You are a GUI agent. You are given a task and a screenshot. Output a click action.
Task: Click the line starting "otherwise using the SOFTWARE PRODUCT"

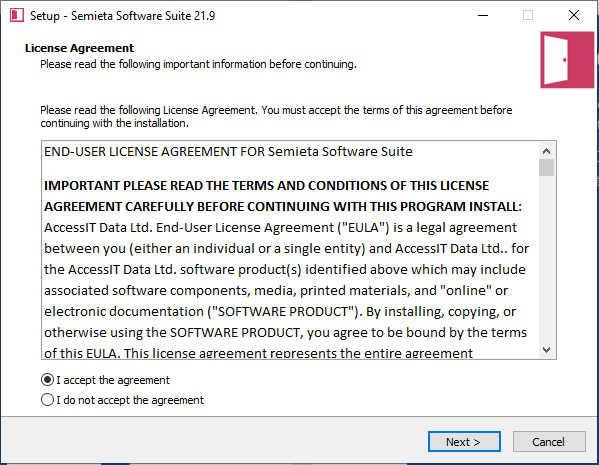pos(285,333)
